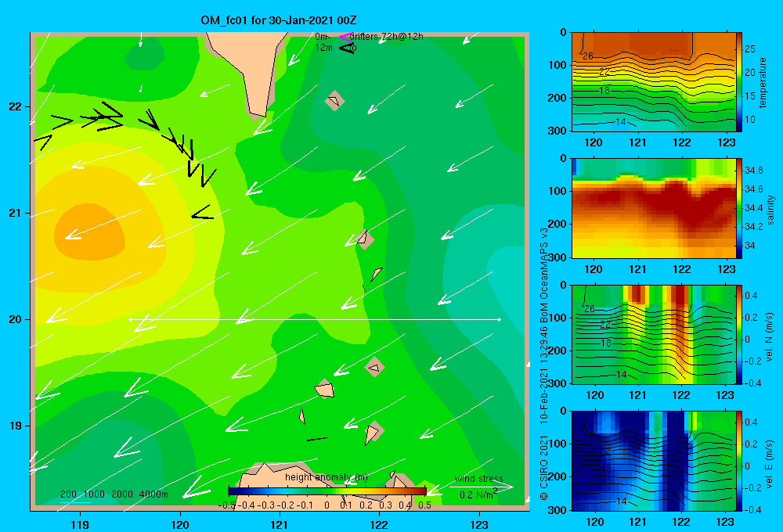Viewport: 783px width, 532px height.
Task: Open the eastward velocity section plot
Action: tap(653, 461)
